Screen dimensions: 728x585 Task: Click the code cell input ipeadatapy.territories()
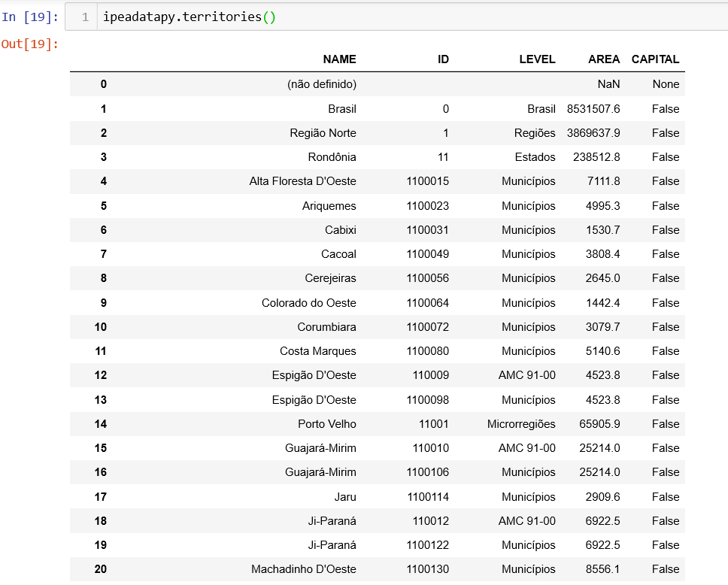(x=396, y=17)
